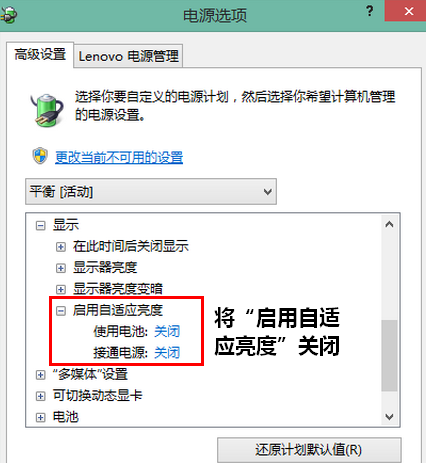The image size is (426, 463).
Task: Expand the 显示器亮度变暗 node
Action: point(61,289)
